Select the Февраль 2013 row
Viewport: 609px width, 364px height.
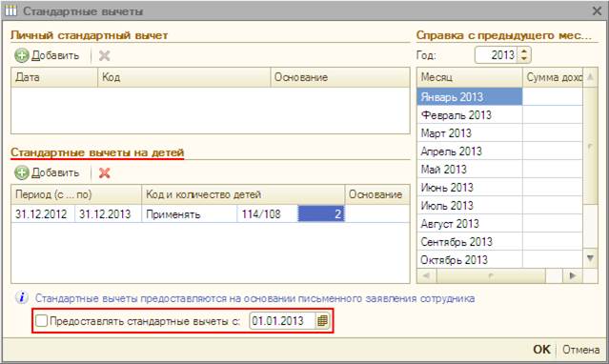(499, 115)
